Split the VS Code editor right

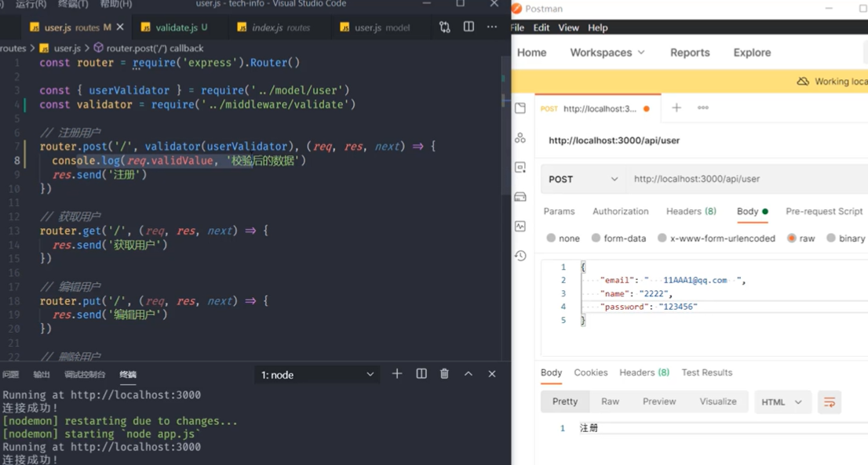coord(469,27)
